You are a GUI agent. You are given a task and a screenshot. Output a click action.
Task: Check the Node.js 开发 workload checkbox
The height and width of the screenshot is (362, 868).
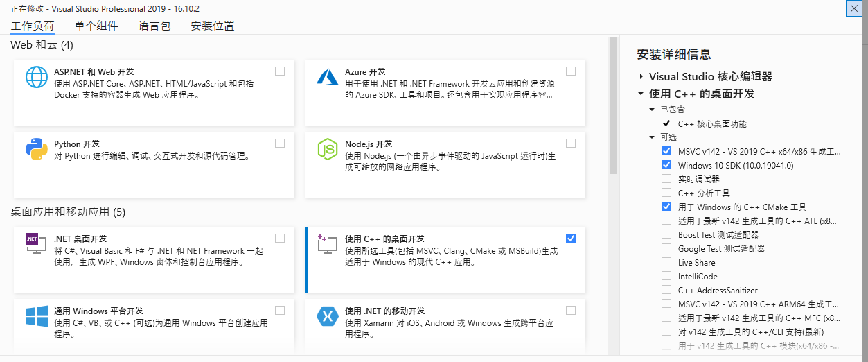pos(571,144)
